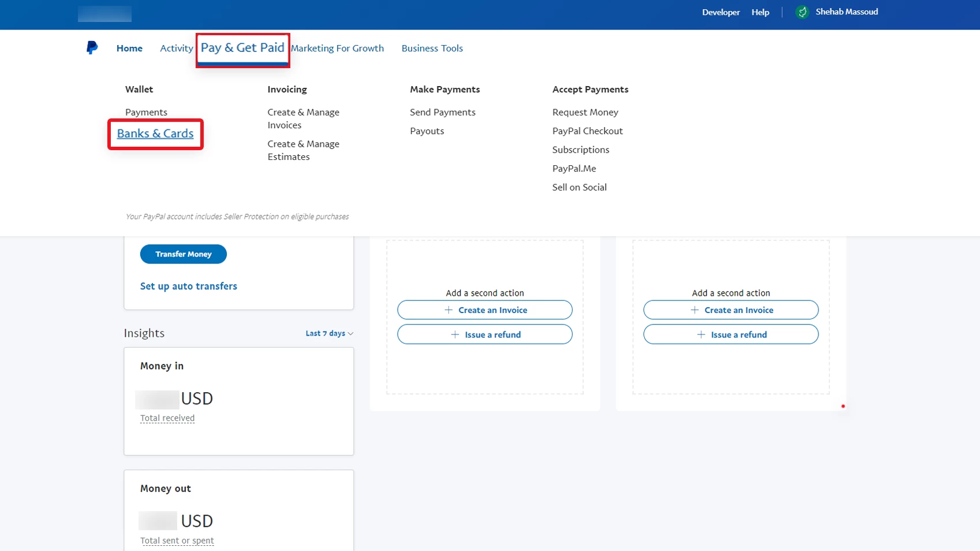The width and height of the screenshot is (980, 551).
Task: Open Marketing For Growth menu
Action: click(337, 49)
